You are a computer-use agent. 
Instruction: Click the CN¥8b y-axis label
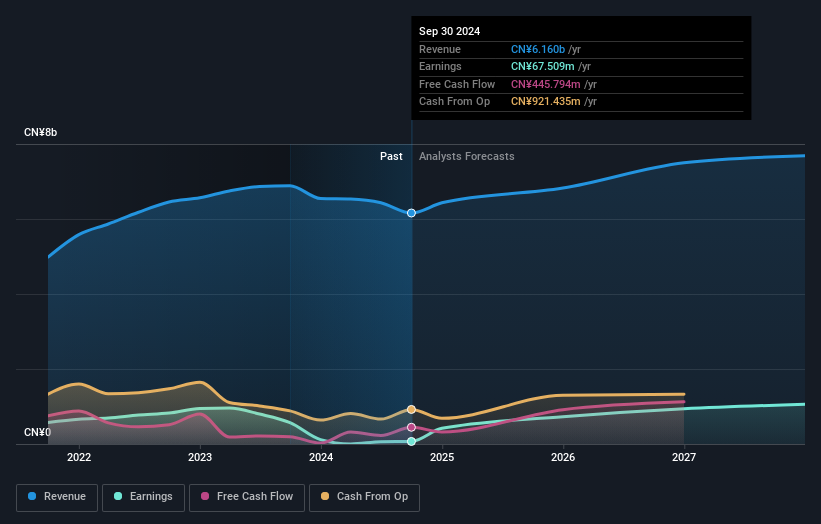tap(40, 132)
